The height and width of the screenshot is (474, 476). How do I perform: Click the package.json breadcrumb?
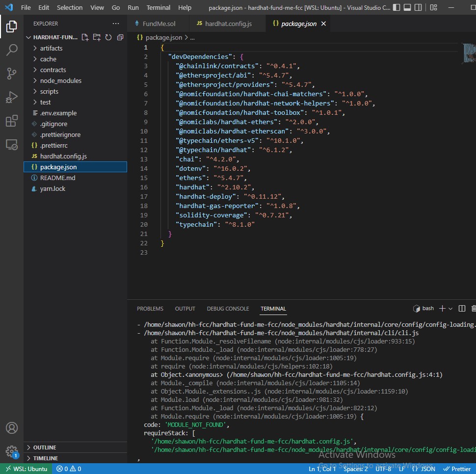coord(163,38)
